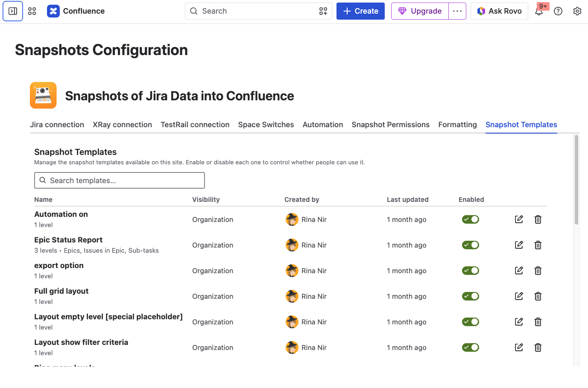The image size is (588, 388).
Task: Disable the Automation on template toggle
Action: point(471,219)
